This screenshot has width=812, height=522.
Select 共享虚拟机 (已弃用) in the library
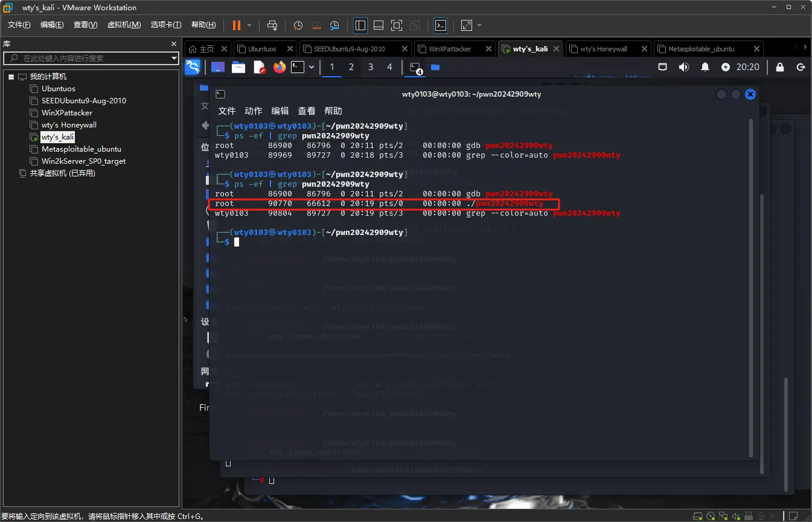pyautogui.click(x=62, y=173)
